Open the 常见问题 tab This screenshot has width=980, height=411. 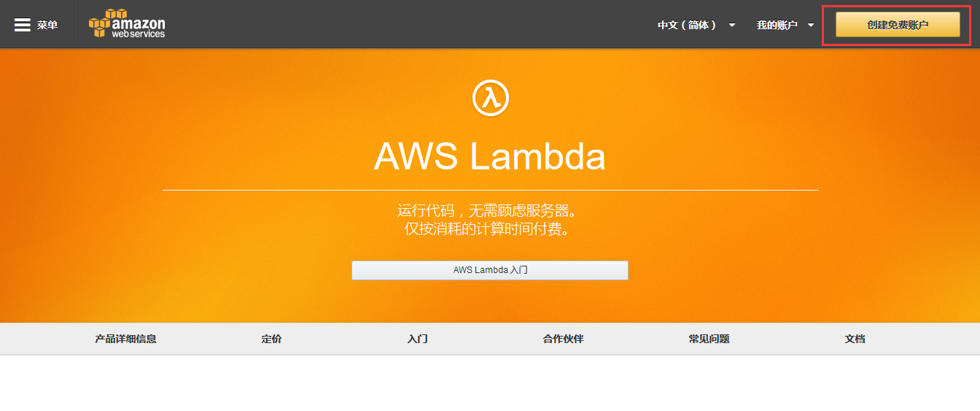pos(709,339)
